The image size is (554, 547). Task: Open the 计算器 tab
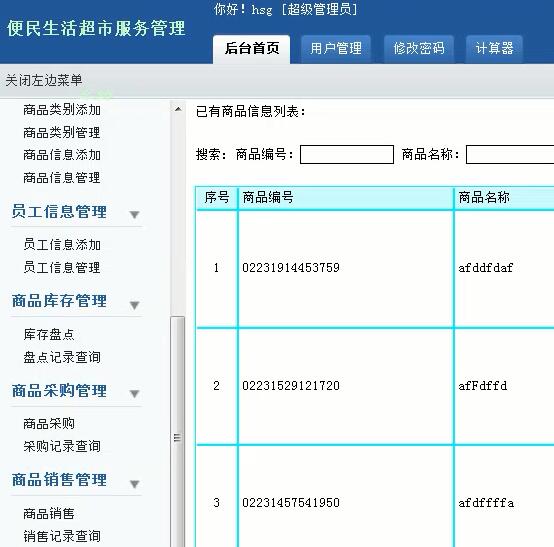494,49
